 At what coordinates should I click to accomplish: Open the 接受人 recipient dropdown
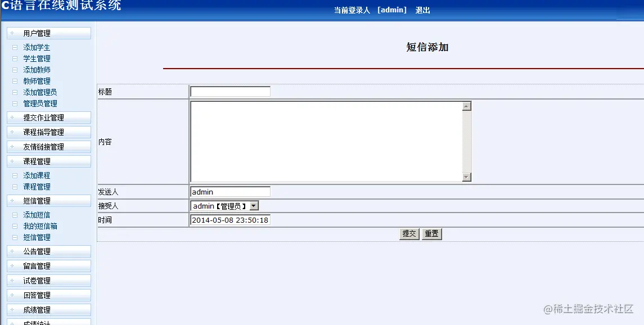coord(254,205)
